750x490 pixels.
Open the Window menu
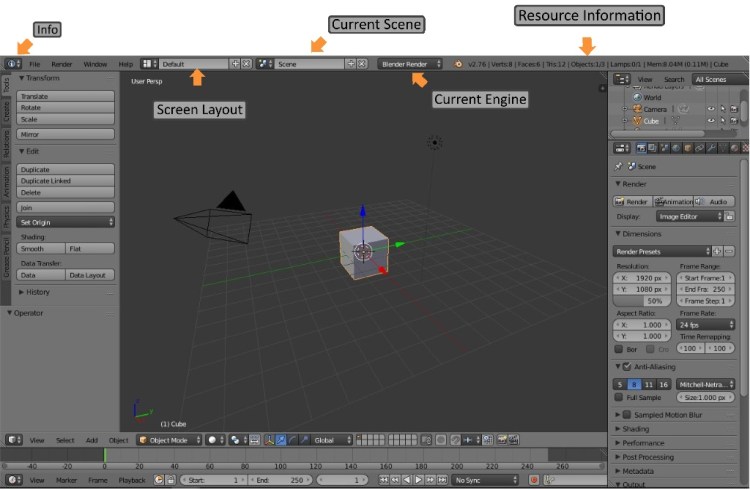pyautogui.click(x=95, y=64)
